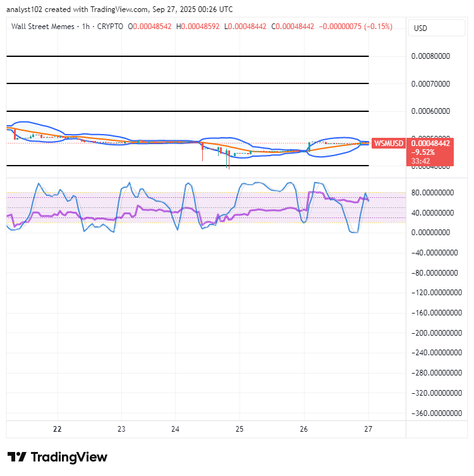Click date label 23 on time axis
474x476 pixels.
pos(121,429)
